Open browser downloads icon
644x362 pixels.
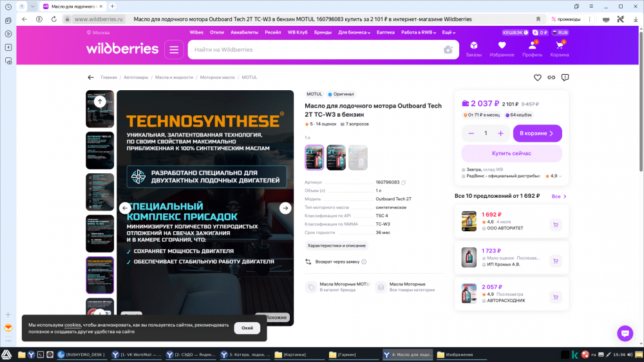[x=636, y=19]
